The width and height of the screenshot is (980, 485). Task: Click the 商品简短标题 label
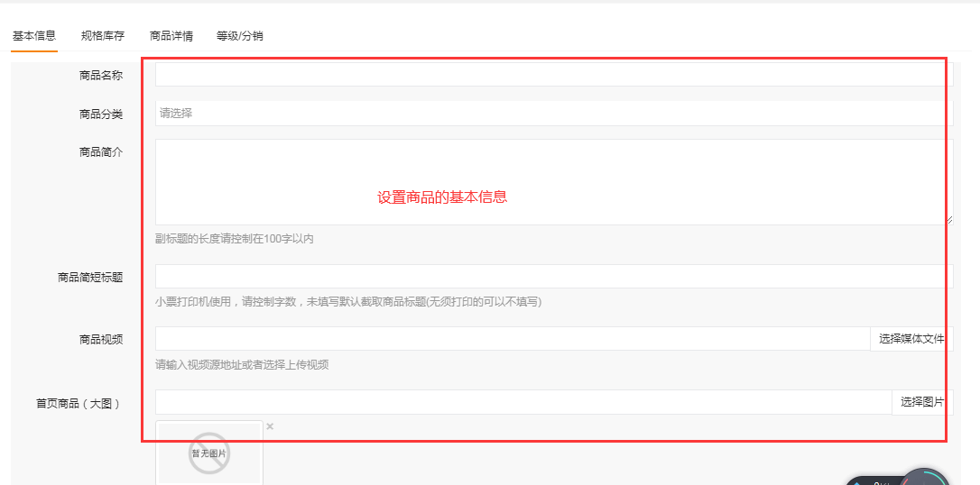click(90, 278)
